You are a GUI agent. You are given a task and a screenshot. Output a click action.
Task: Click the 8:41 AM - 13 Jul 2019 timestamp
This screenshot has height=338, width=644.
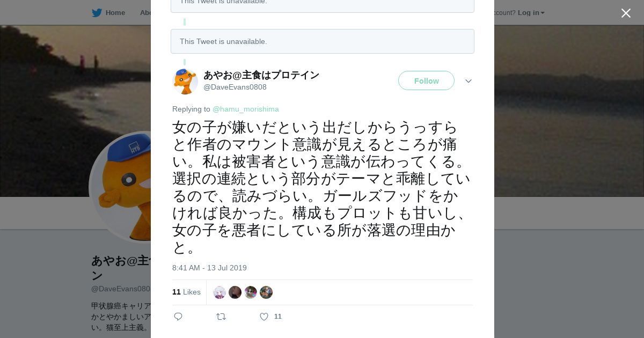coord(209,268)
